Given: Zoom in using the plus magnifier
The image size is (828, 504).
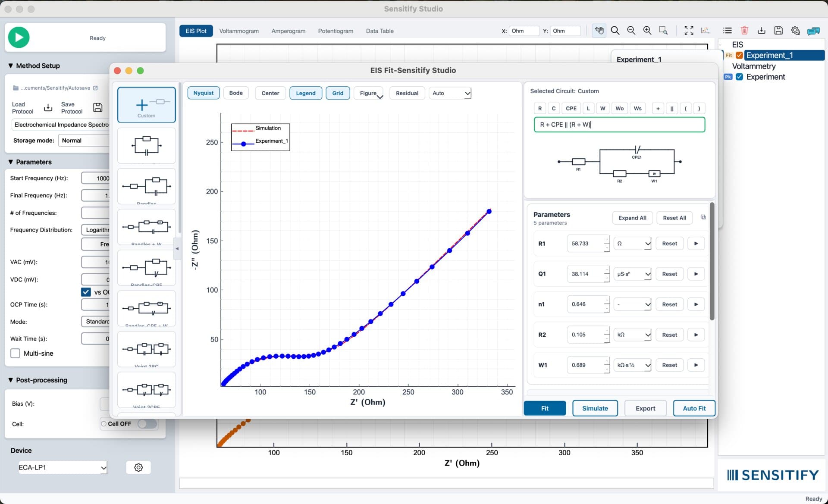Looking at the screenshot, I should (647, 31).
